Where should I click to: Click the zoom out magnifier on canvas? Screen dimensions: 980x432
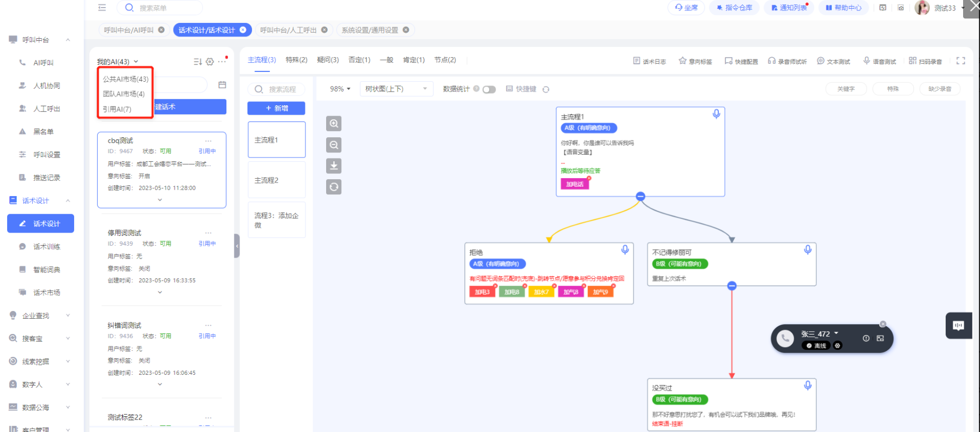click(x=334, y=145)
